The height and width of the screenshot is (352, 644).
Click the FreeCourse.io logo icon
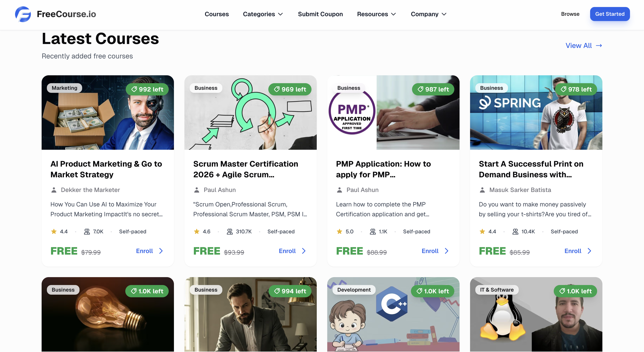23,14
